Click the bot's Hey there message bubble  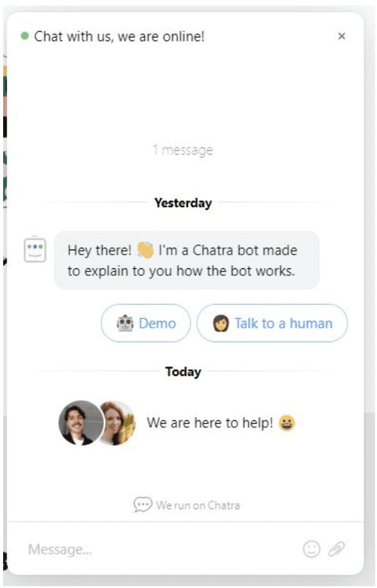coord(187,260)
